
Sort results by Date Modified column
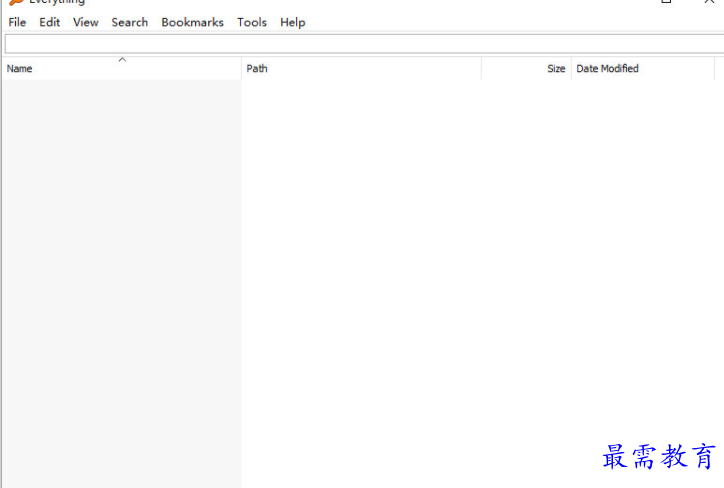point(643,68)
